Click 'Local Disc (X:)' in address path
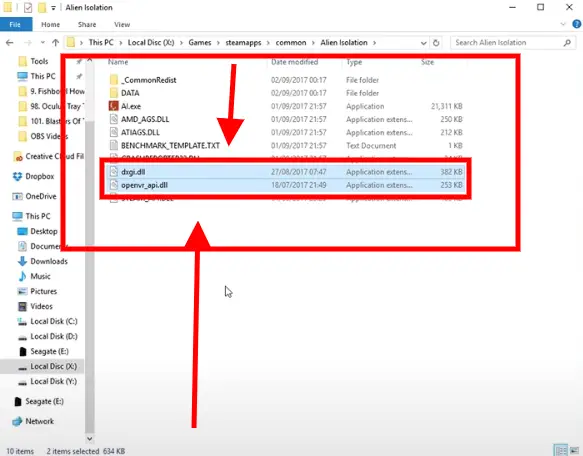This screenshot has height=456, width=583. tap(151, 42)
